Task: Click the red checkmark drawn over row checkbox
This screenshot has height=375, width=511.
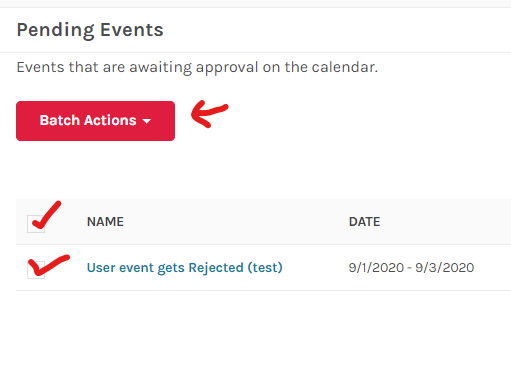Action: [49, 265]
